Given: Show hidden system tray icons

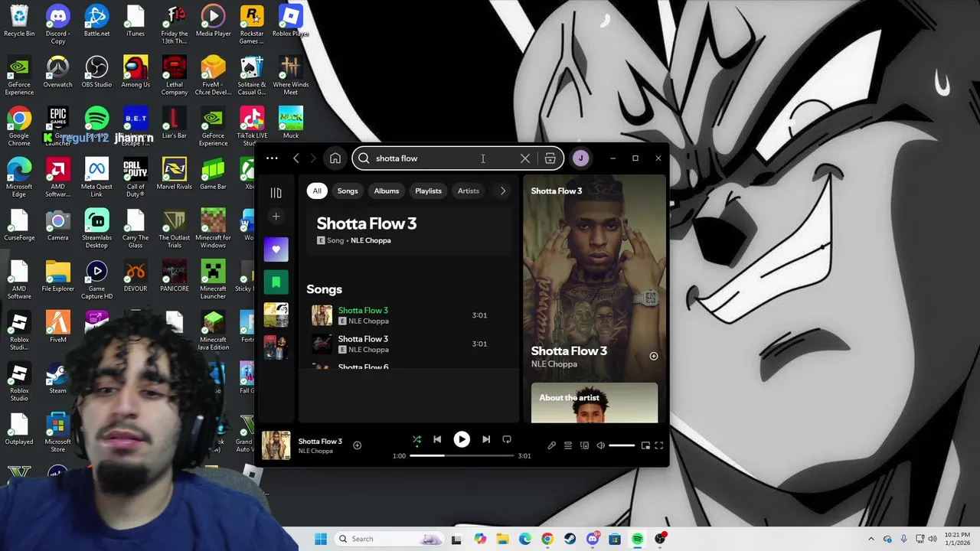Looking at the screenshot, I should click(x=871, y=539).
